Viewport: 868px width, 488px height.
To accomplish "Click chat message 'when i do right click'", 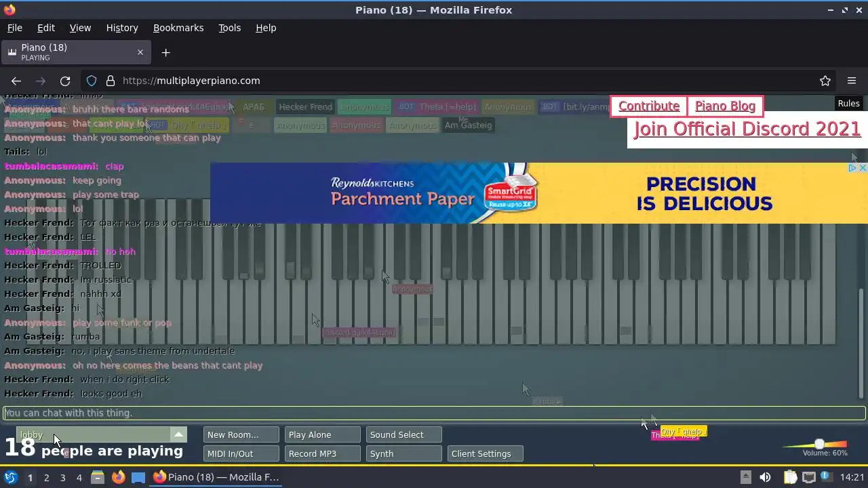I will [x=125, y=380].
